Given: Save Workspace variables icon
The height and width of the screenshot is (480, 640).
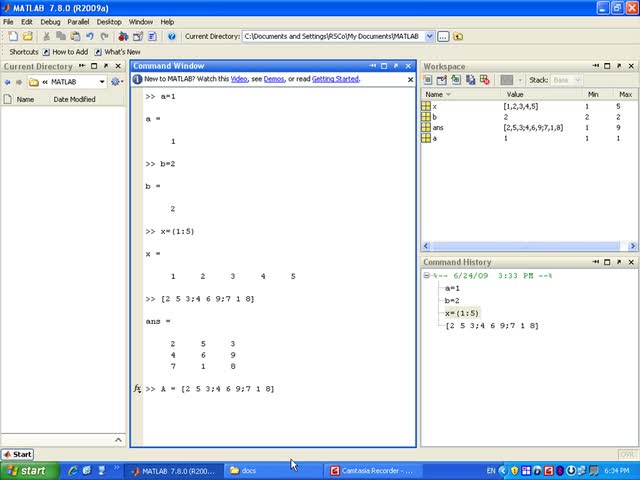Looking at the screenshot, I should point(470,80).
